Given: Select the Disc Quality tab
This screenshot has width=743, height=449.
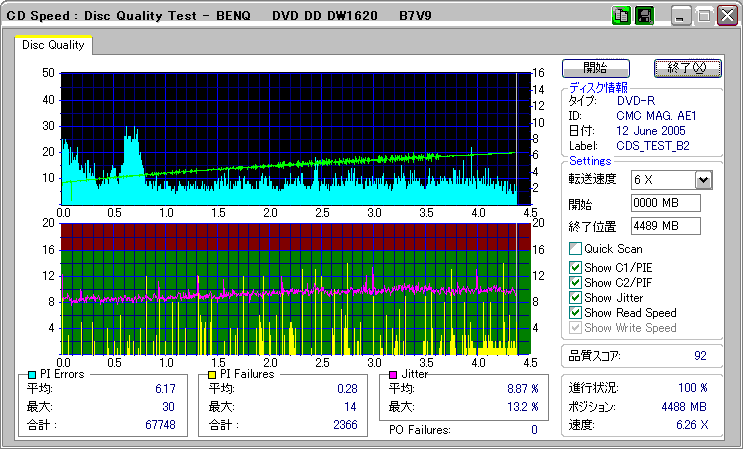Looking at the screenshot, I should click(55, 46).
